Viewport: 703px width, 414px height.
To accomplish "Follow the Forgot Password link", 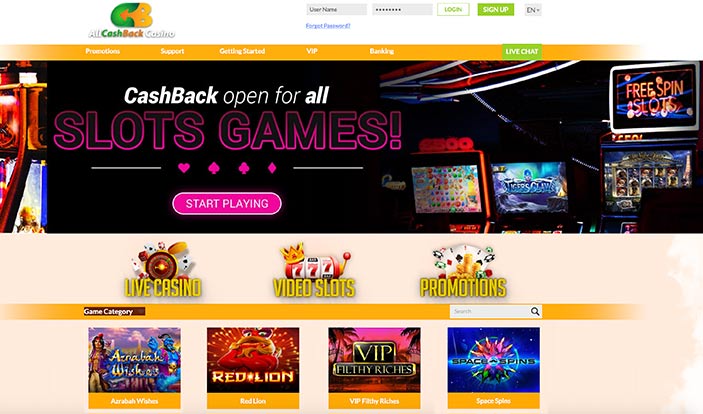I will pyautogui.click(x=328, y=26).
